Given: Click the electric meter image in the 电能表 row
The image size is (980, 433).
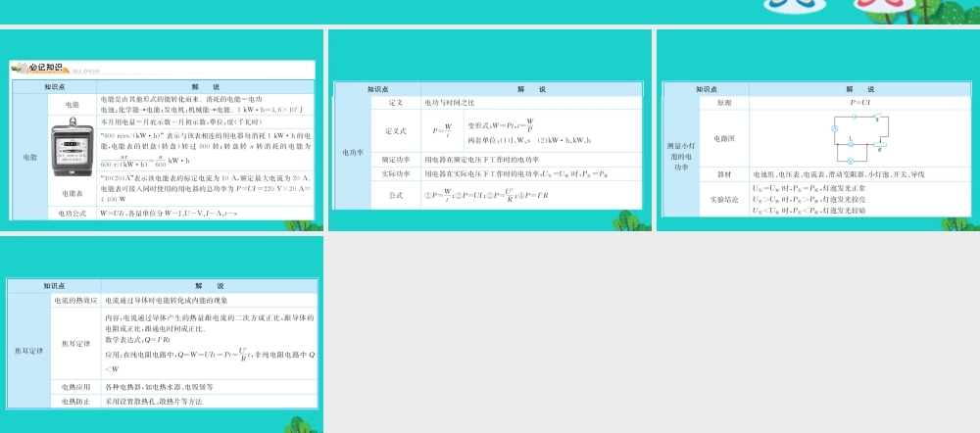Looking at the screenshot, I should click(x=72, y=149).
